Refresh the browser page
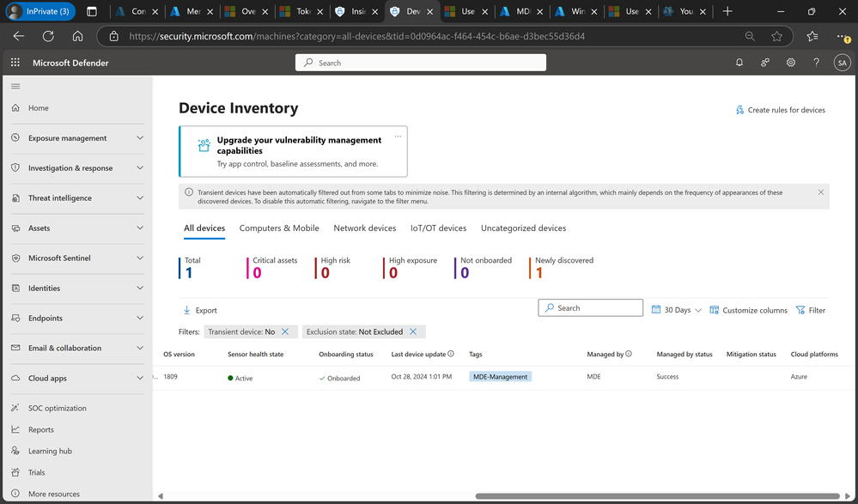This screenshot has width=858, height=504. [x=48, y=36]
